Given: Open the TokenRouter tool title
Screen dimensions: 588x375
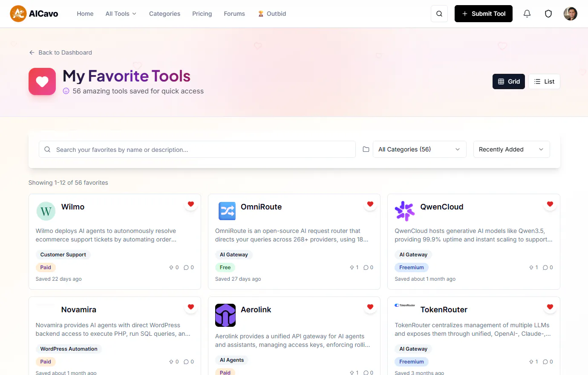Looking at the screenshot, I should [444, 310].
